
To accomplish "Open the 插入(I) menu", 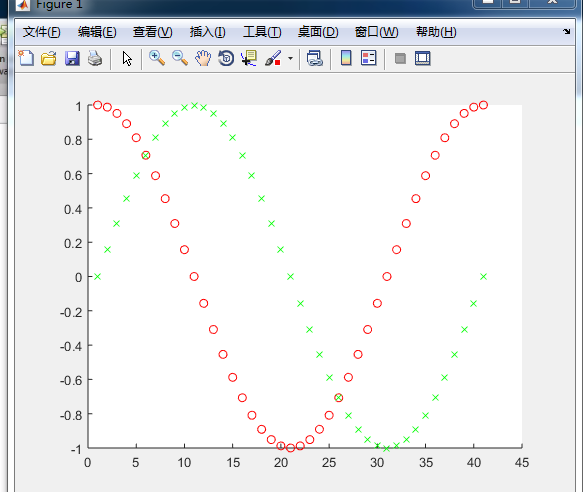I will [x=207, y=32].
